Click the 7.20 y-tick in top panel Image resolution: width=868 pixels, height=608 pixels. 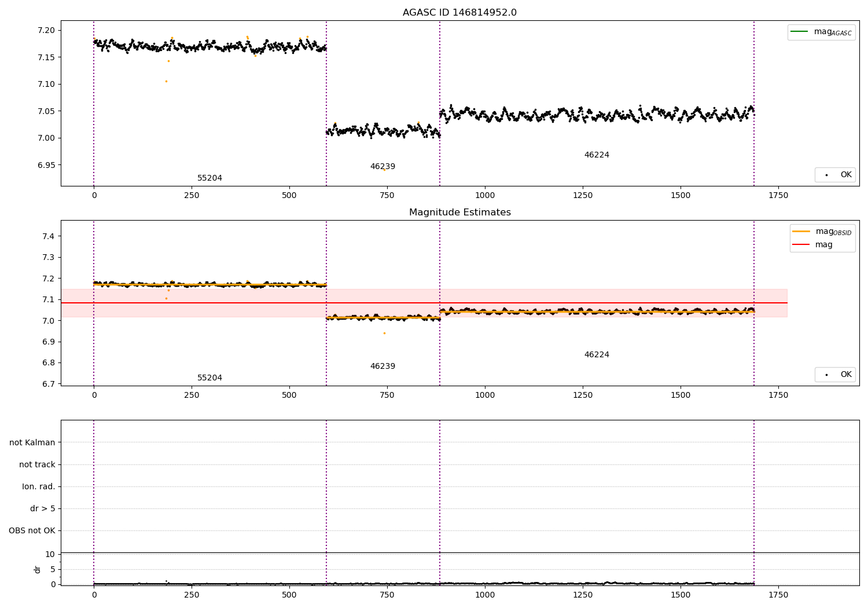pos(46,30)
